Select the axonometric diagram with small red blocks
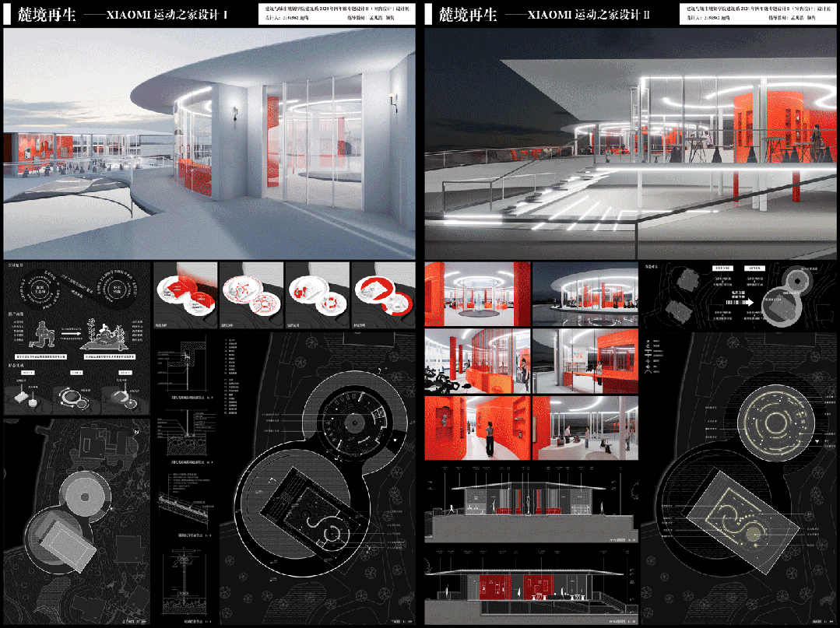Screen dimensions: 840x628 point(317,295)
